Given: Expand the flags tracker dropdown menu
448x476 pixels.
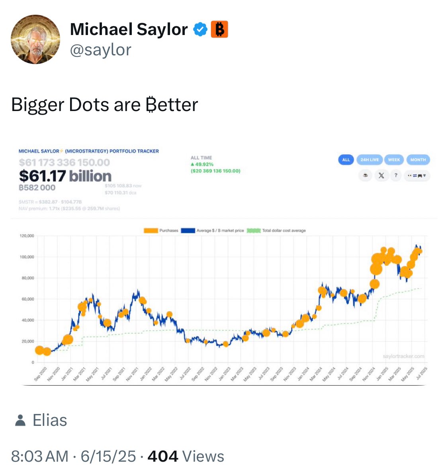Looking at the screenshot, I should pos(417,176).
